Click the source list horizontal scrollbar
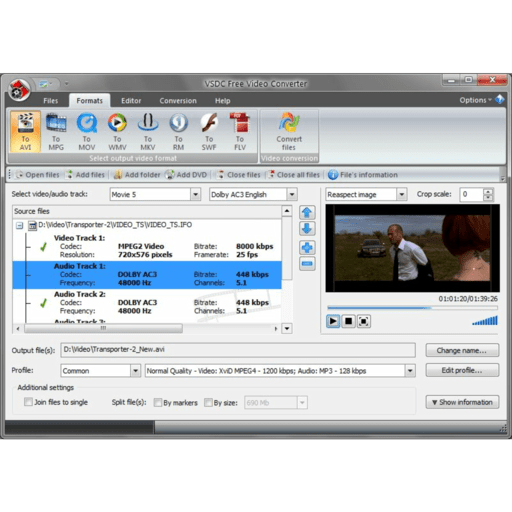512x512 pixels. [x=103, y=329]
